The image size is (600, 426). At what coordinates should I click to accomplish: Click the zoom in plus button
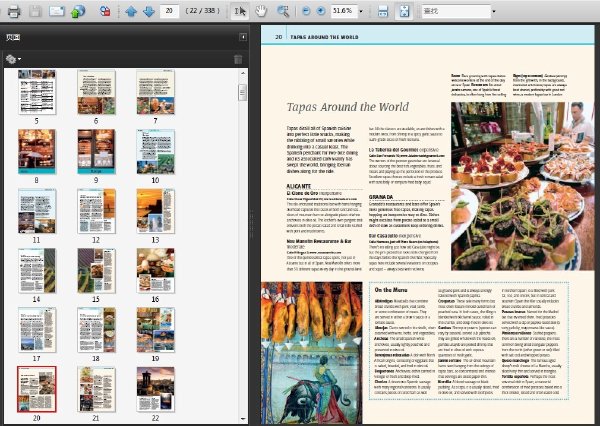pyautogui.click(x=321, y=11)
